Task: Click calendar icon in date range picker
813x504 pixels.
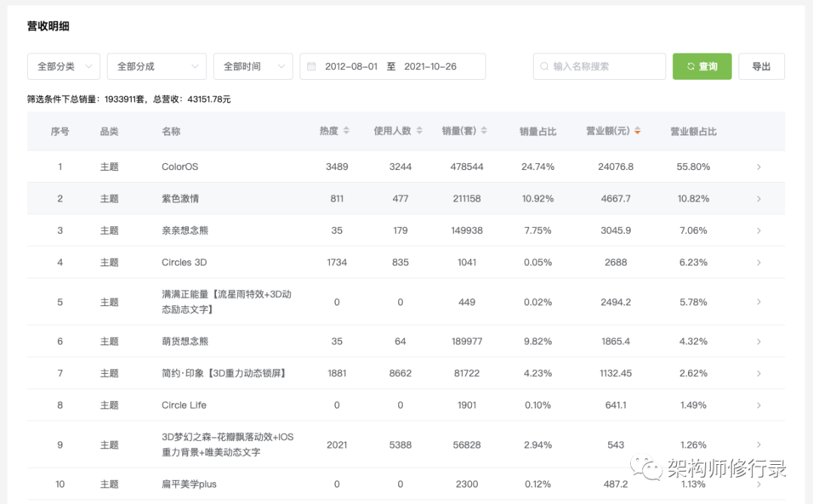Action: (x=312, y=66)
